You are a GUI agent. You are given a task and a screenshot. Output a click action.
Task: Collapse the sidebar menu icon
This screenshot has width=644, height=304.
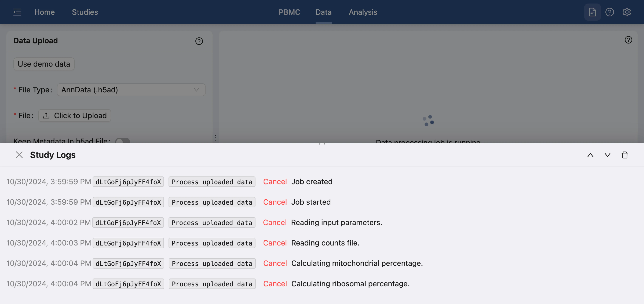pos(17,12)
